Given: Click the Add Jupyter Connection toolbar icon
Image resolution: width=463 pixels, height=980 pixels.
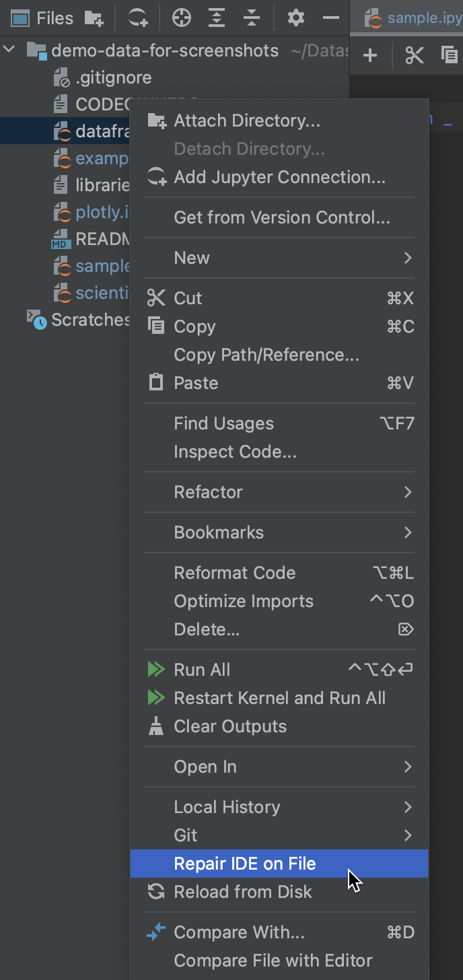Looking at the screenshot, I should [138, 18].
